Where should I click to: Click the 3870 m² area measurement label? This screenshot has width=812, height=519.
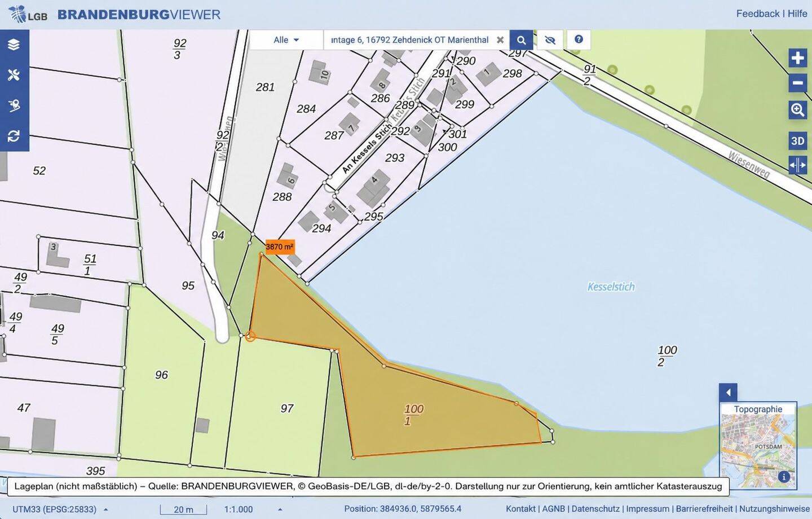280,247
